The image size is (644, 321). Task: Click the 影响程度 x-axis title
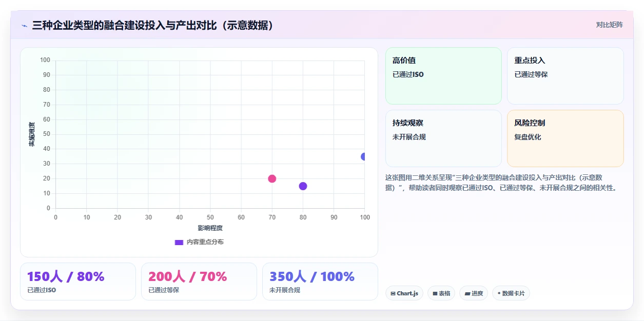tap(210, 228)
